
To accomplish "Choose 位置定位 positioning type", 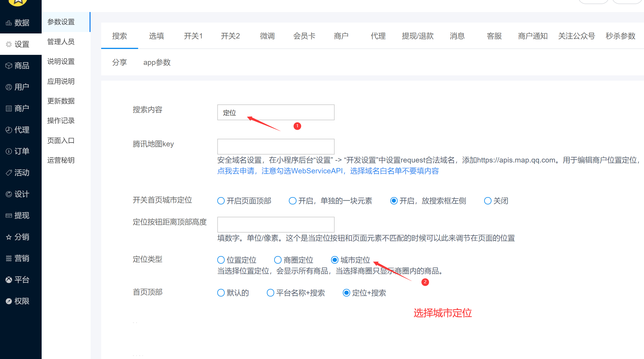I will tap(221, 260).
